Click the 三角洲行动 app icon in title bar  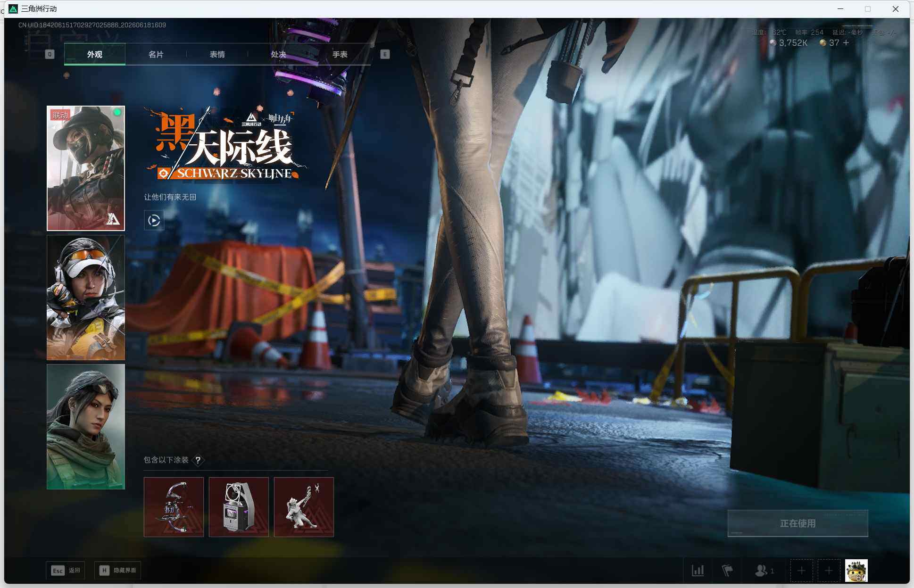click(x=13, y=8)
